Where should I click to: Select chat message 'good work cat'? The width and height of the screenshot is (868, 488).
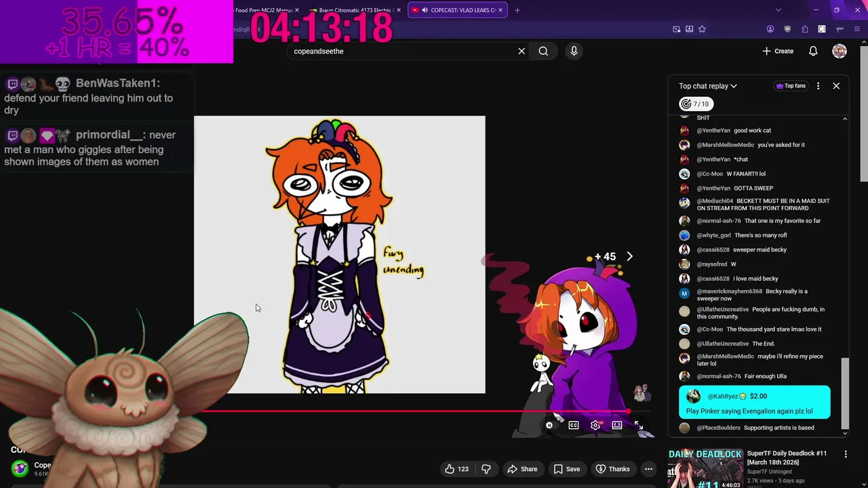pyautogui.click(x=752, y=130)
